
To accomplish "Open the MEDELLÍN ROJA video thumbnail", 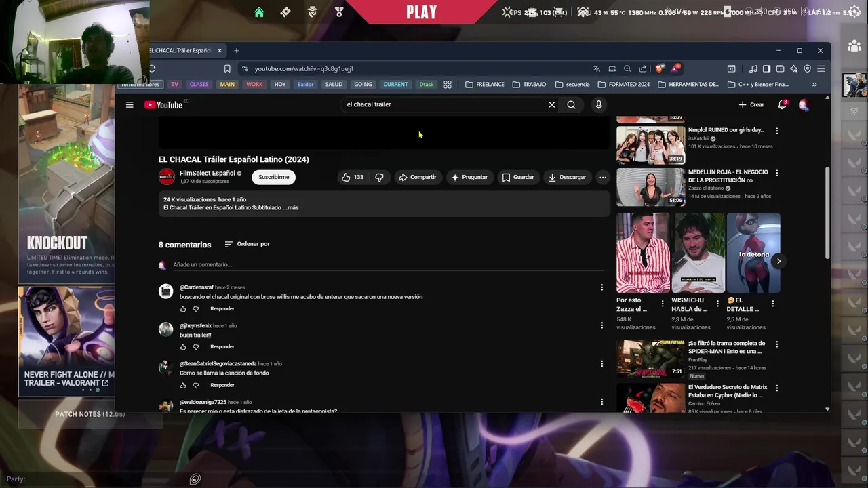I will [x=651, y=187].
